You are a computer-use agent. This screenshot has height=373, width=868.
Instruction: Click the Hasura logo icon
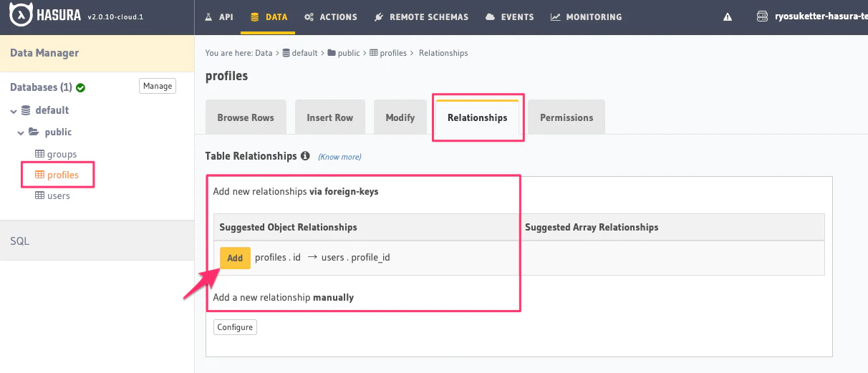(x=21, y=15)
